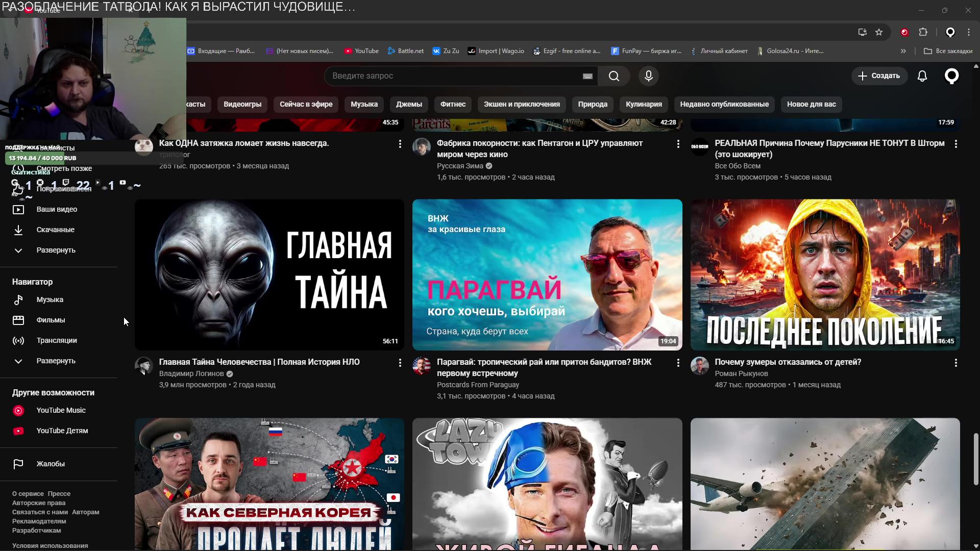The height and width of the screenshot is (551, 980).
Task: Focus the Введите запрос search field
Action: point(454,76)
